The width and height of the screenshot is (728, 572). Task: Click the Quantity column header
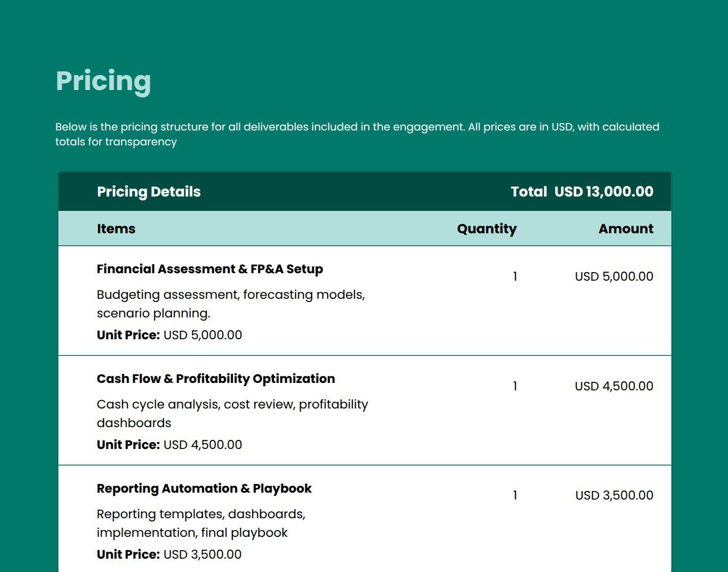487,228
